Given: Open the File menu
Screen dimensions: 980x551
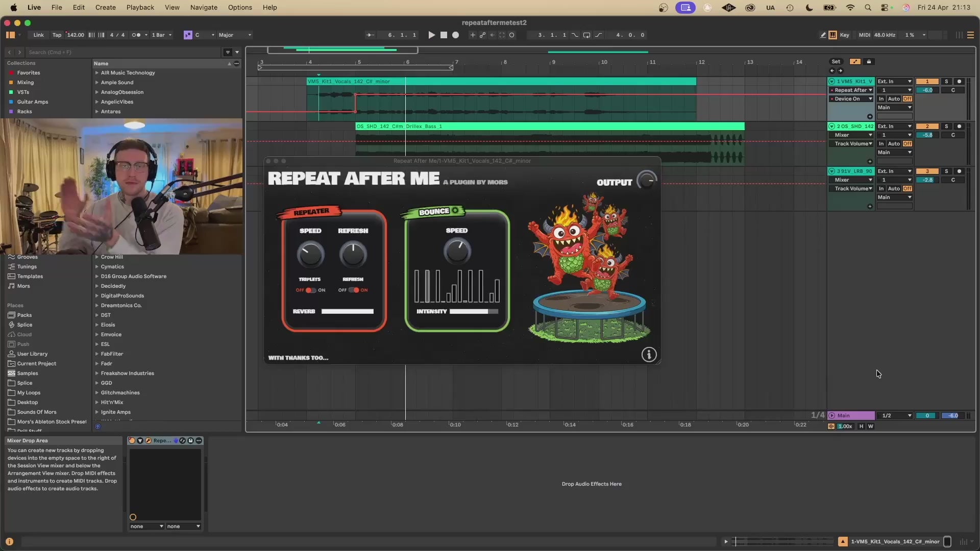Looking at the screenshot, I should tap(57, 8).
